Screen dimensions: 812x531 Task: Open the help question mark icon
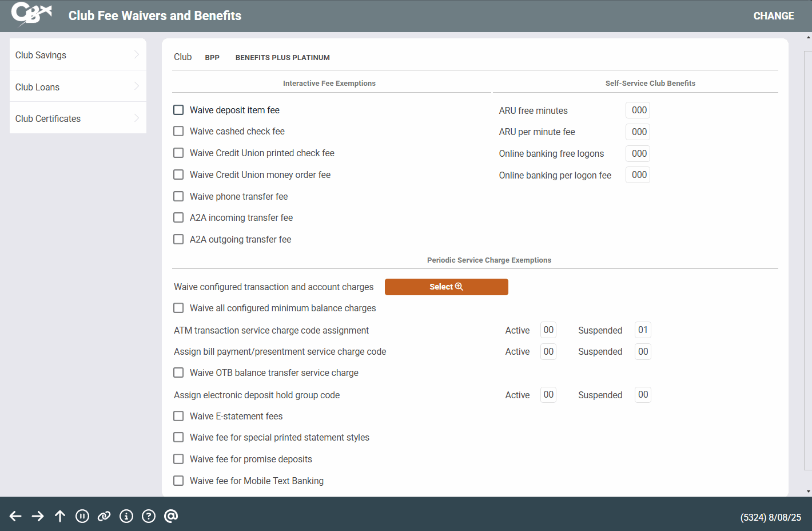tap(149, 516)
